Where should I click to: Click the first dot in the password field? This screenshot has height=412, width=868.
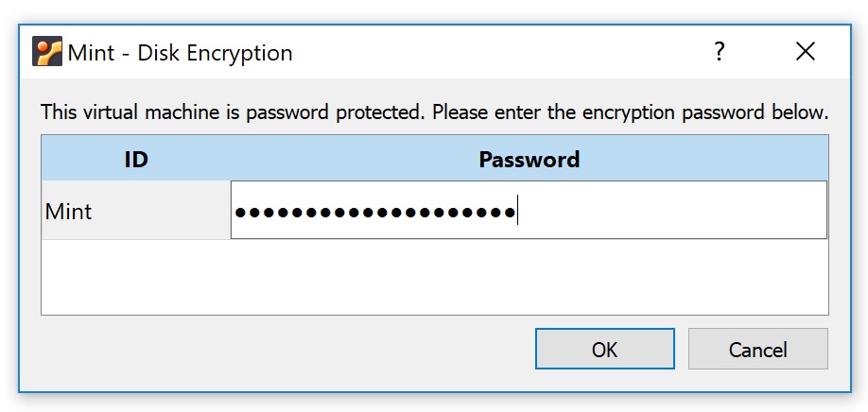point(240,213)
